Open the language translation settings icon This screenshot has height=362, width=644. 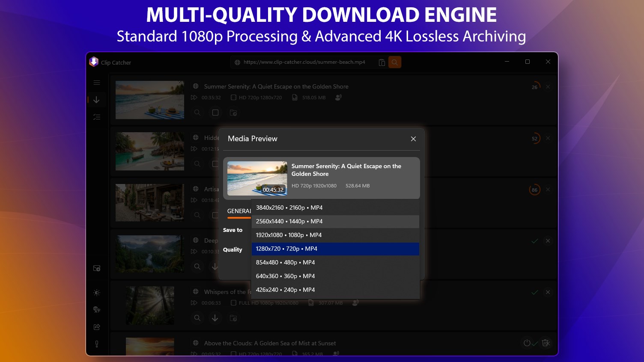pyautogui.click(x=97, y=310)
